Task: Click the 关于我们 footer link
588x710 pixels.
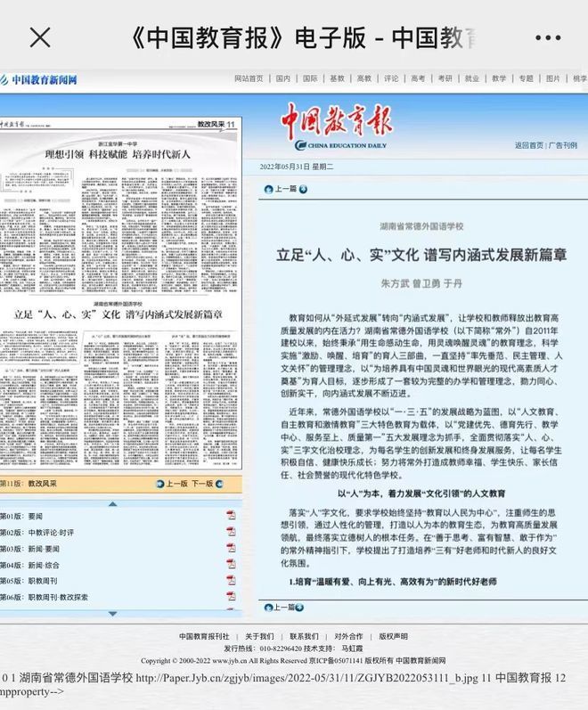Action: [x=259, y=637]
